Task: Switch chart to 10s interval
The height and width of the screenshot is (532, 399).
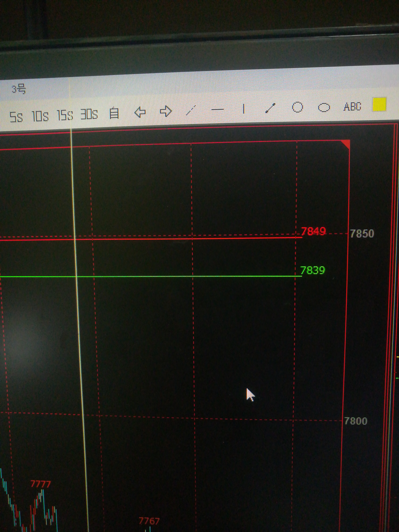Action: point(40,116)
